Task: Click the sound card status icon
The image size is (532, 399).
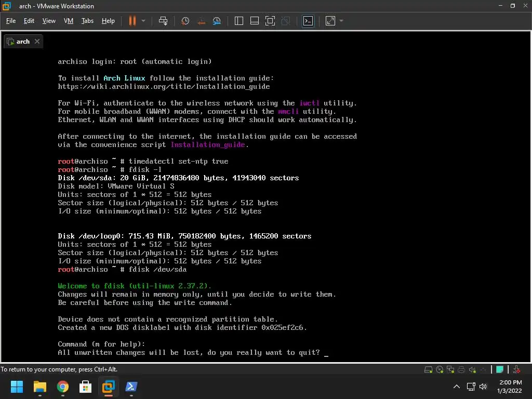Action: 472,369
